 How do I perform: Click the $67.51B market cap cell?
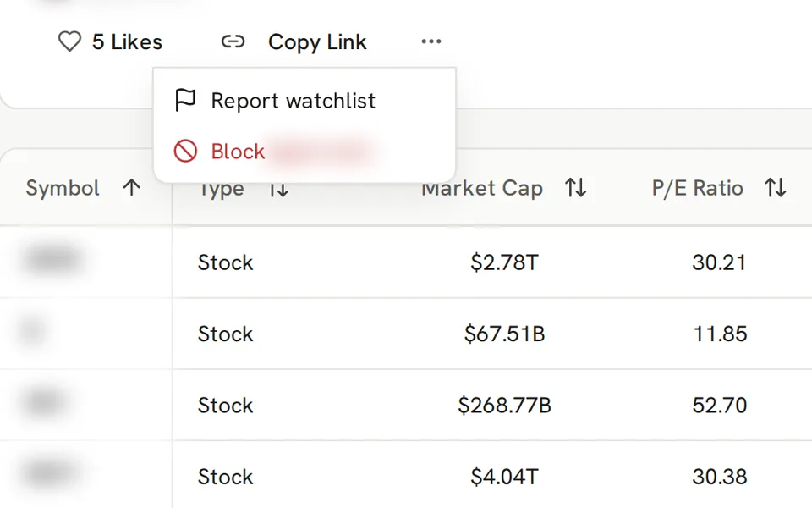[504, 334]
